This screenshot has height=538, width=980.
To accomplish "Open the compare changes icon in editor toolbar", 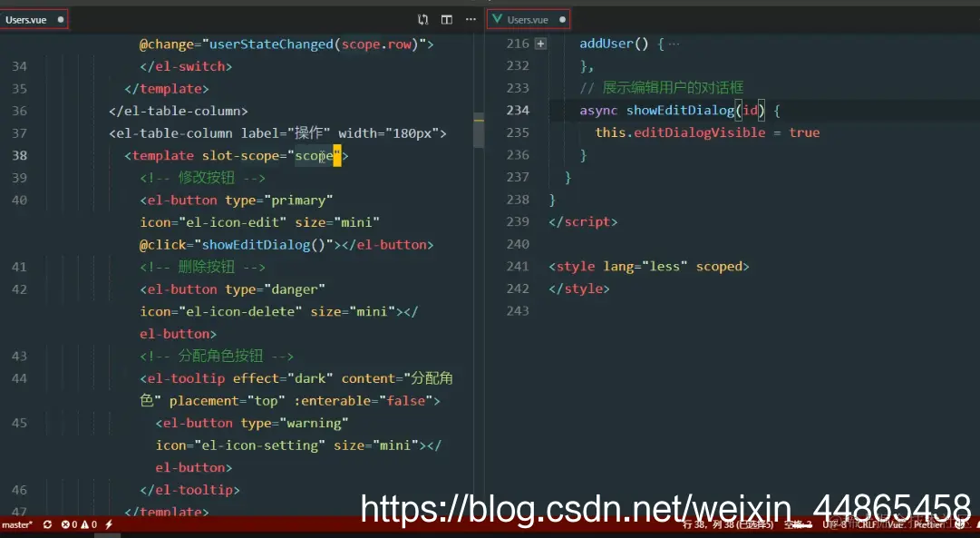I will (423, 20).
